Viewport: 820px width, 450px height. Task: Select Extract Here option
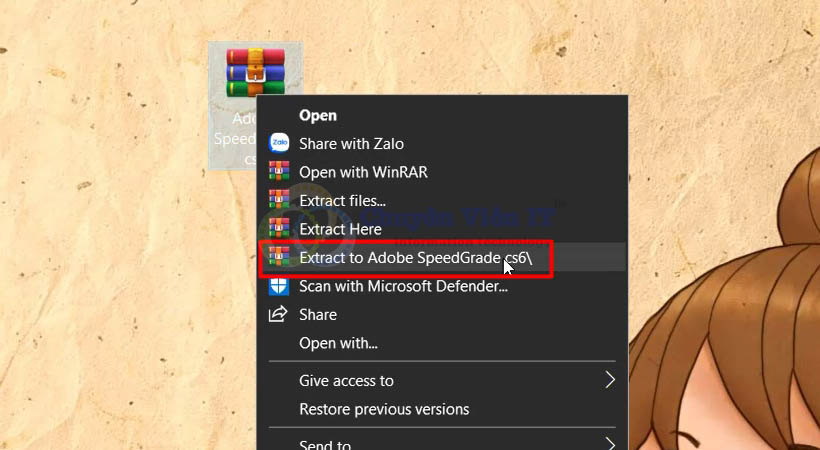pyautogui.click(x=340, y=229)
